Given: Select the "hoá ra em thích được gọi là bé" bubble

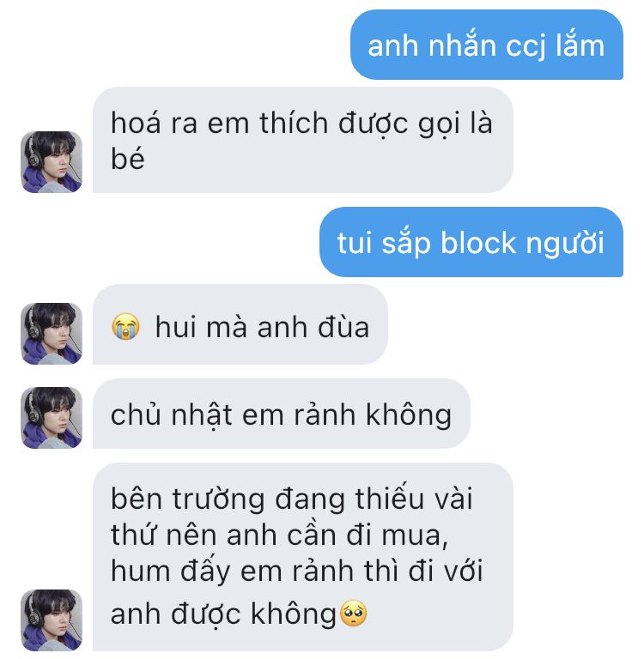Looking at the screenshot, I should 303,140.
